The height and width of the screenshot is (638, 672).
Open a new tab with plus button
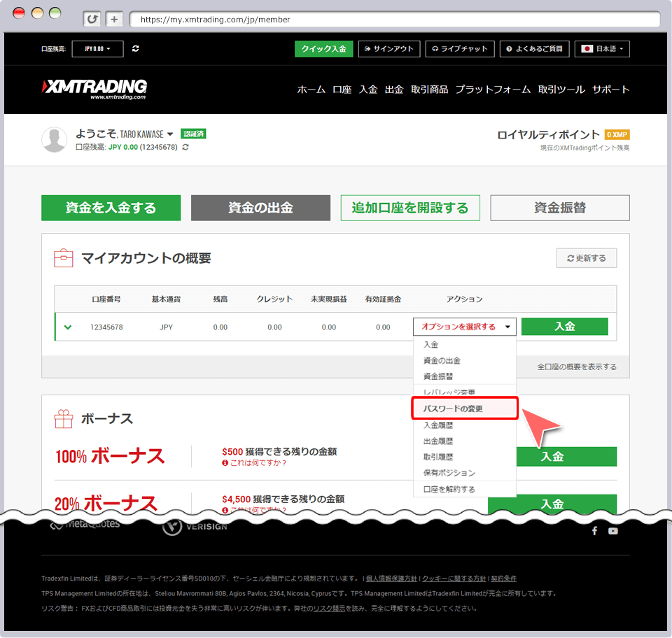pyautogui.click(x=115, y=20)
